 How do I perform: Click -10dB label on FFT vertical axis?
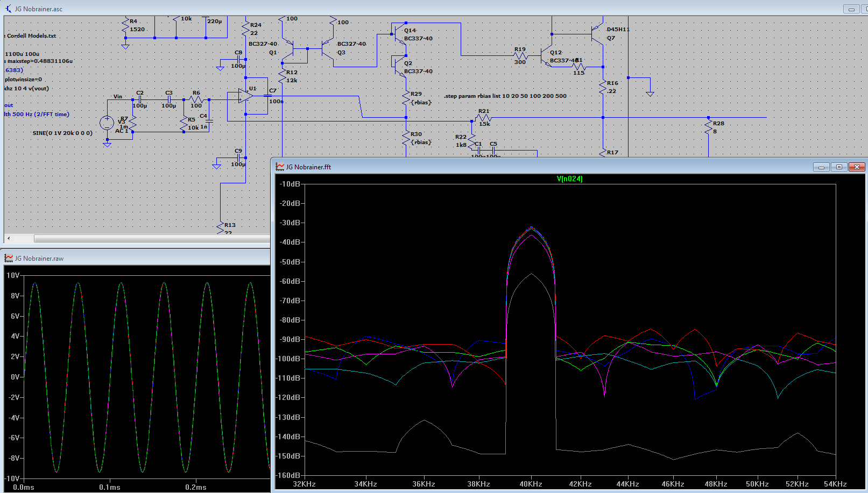coord(290,184)
